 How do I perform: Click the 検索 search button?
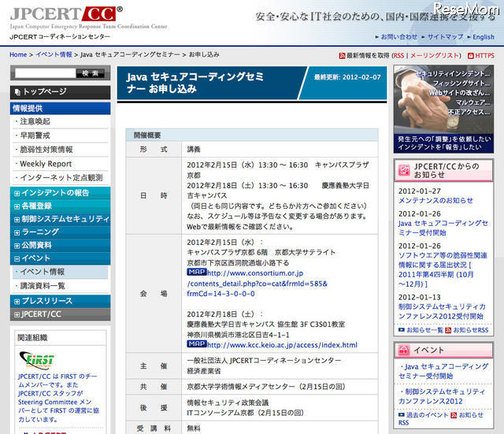[89, 73]
